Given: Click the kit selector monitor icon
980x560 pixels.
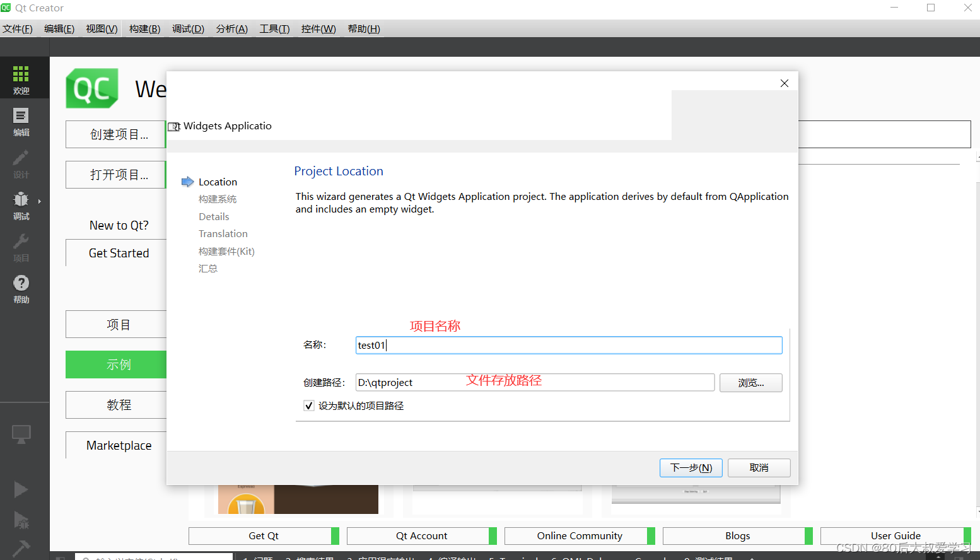Looking at the screenshot, I should tap(21, 435).
